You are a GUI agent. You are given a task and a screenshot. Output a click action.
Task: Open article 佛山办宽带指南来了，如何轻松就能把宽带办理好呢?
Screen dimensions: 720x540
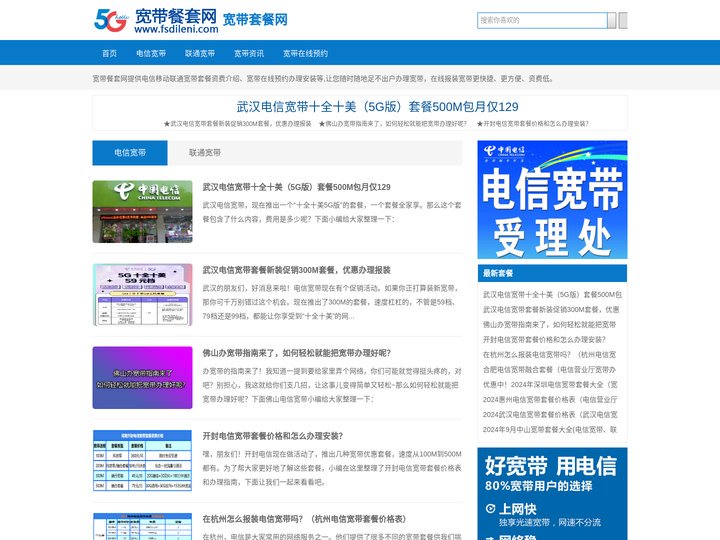coord(297,353)
